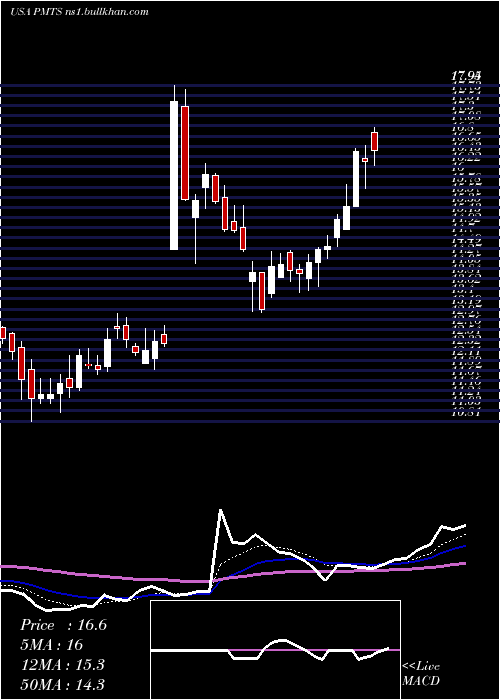Viewport: 500px width, 700px height.
Task: Click the '12MA : 15.3' value
Action: (x=62, y=665)
